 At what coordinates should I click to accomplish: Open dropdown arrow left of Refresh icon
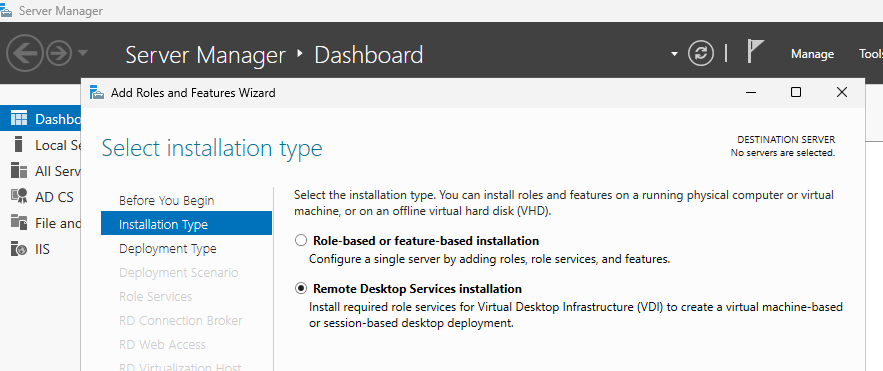(674, 54)
